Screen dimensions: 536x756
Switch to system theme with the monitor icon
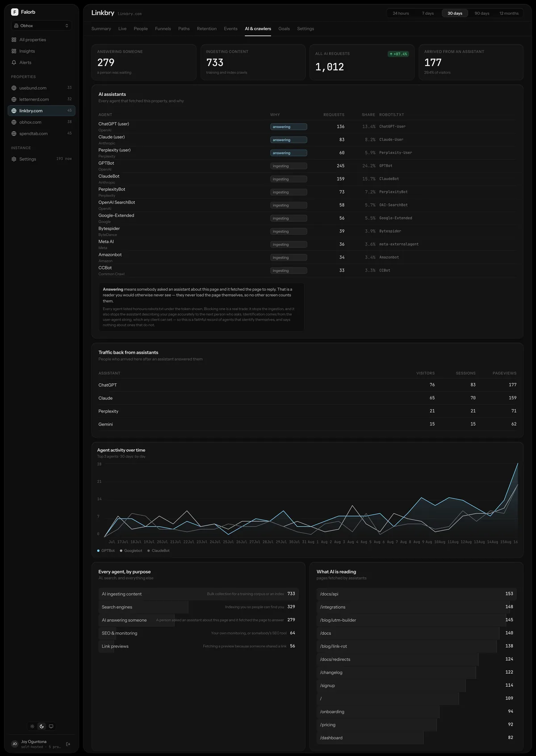51,726
